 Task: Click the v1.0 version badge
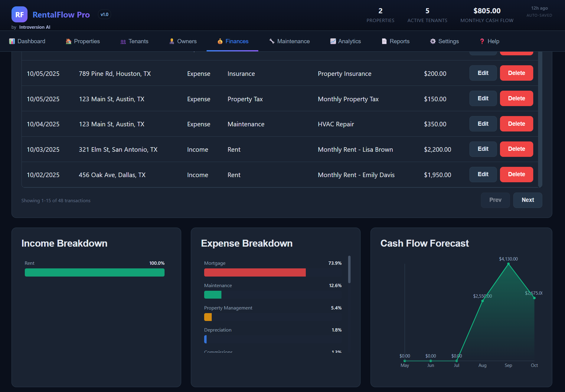coord(104,14)
